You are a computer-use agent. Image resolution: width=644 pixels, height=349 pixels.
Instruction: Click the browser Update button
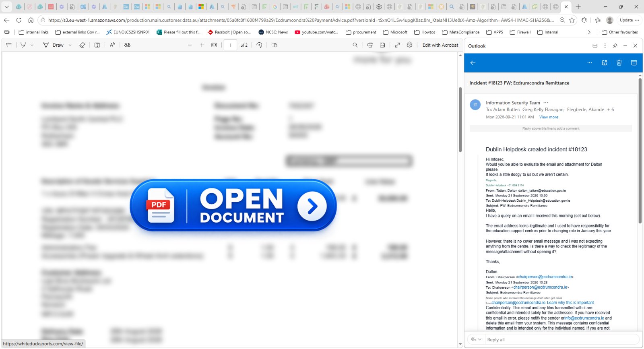click(629, 20)
